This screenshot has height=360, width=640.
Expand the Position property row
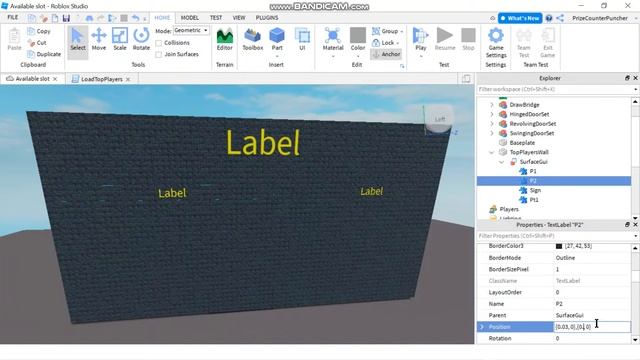point(482,327)
